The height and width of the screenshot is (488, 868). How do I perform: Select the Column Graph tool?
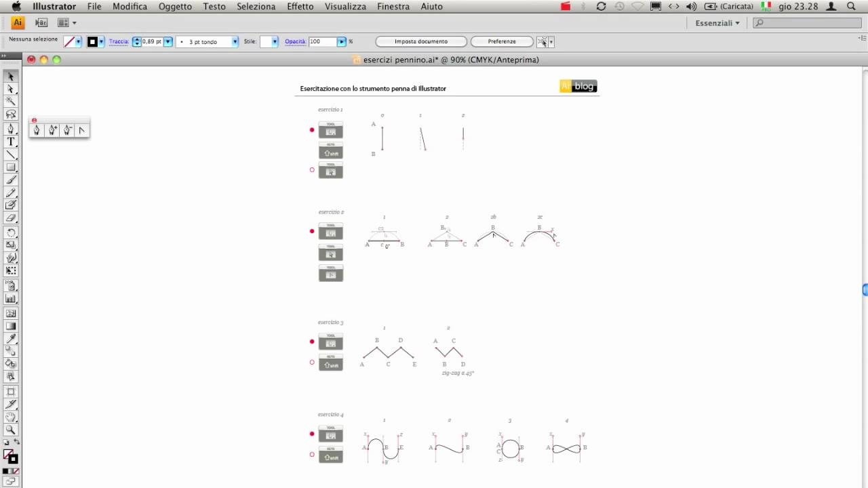[x=11, y=298]
